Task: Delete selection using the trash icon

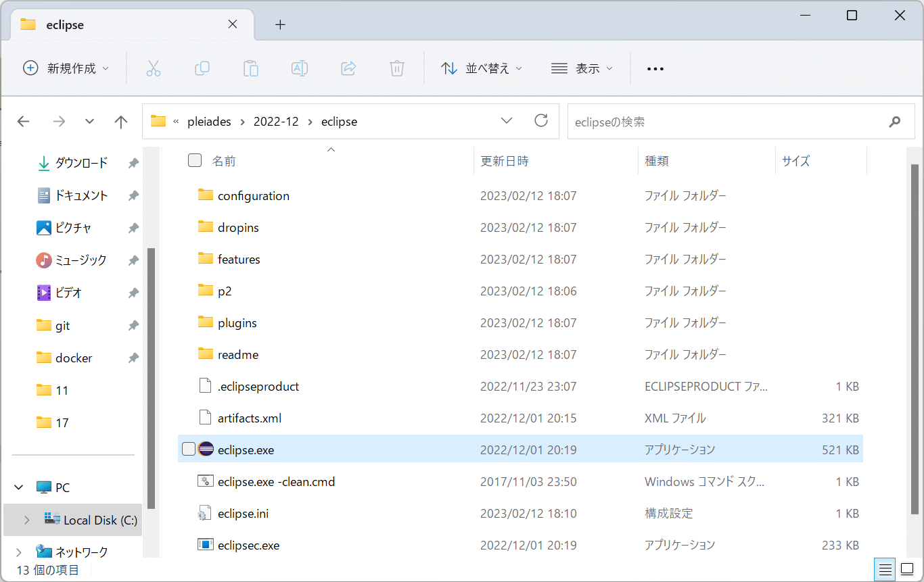Action: click(x=397, y=68)
